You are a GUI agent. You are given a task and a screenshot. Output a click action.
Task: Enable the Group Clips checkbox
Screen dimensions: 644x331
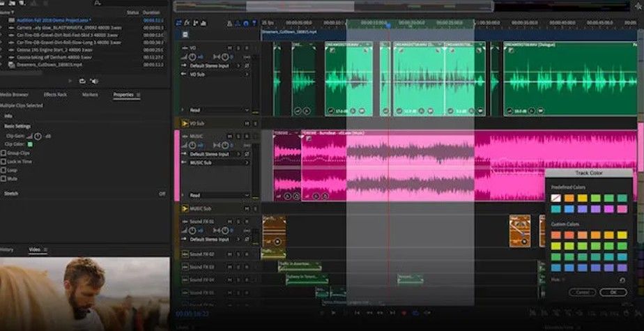[3, 153]
